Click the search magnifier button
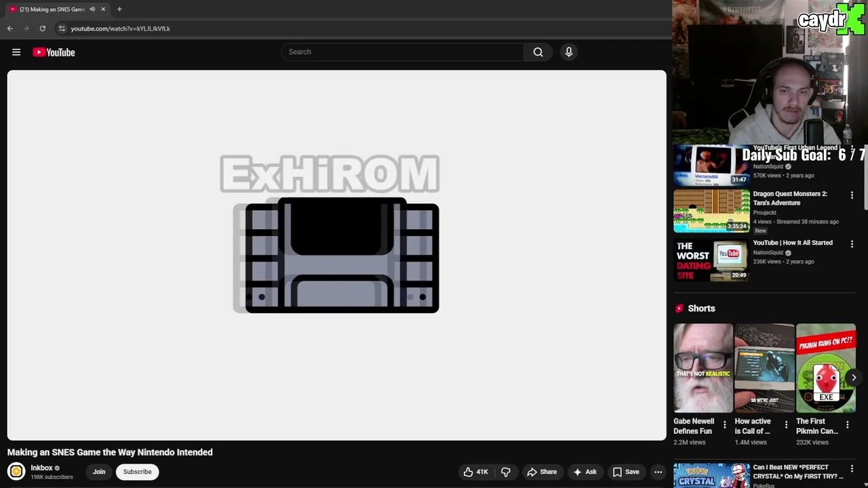The image size is (868, 488). click(x=538, y=52)
